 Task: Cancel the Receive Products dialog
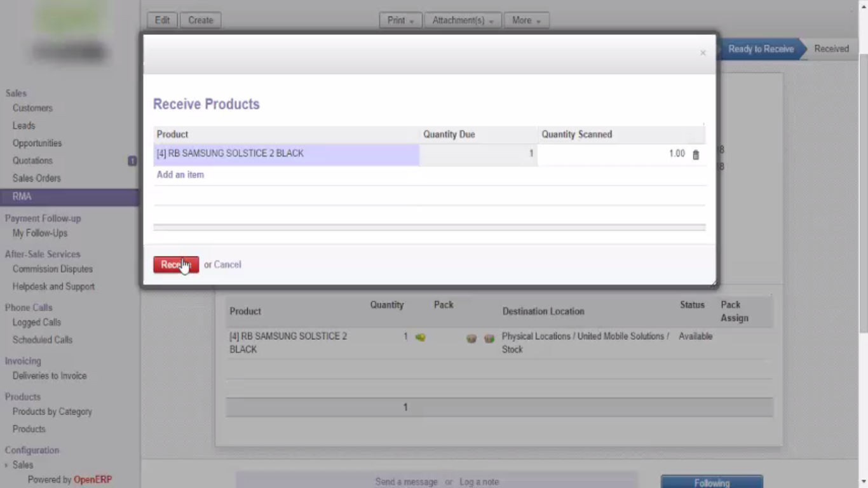pos(227,264)
